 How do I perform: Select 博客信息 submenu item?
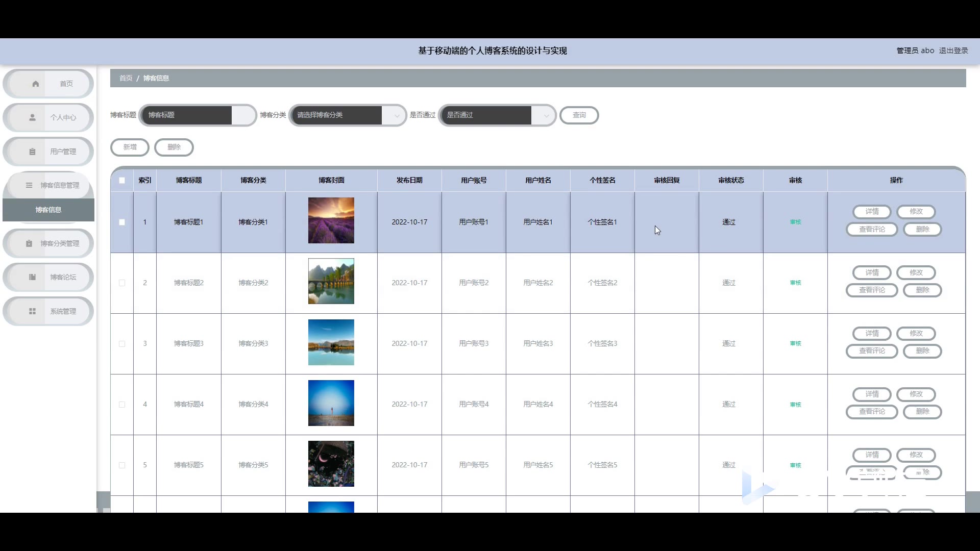point(48,210)
